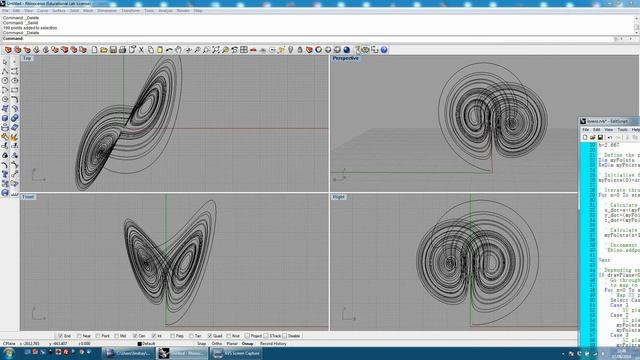Open the Perspective viewport title menu

[x=345, y=58]
